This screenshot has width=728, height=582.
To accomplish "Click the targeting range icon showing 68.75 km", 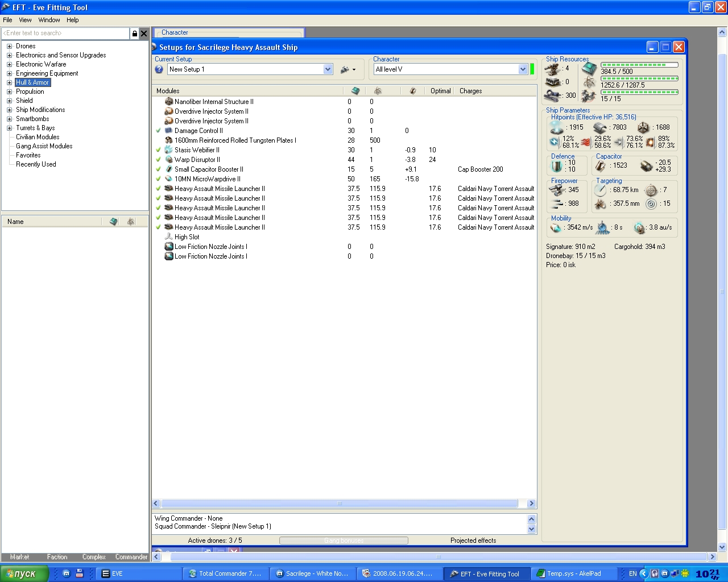I will tap(601, 190).
